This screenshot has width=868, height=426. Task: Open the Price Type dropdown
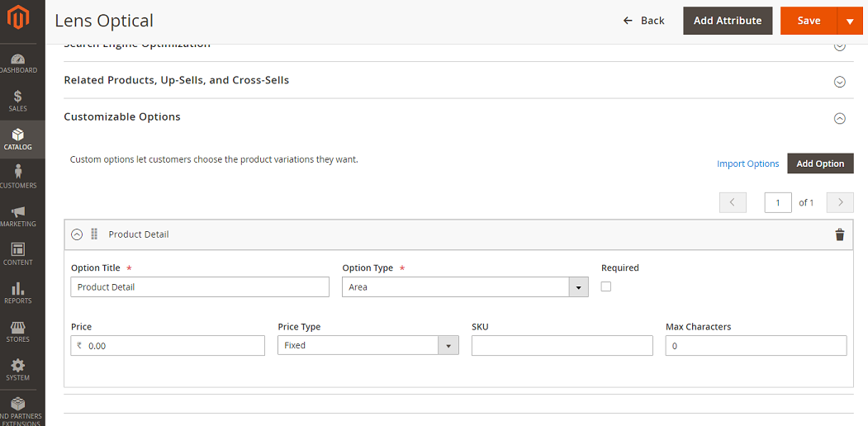pyautogui.click(x=368, y=346)
